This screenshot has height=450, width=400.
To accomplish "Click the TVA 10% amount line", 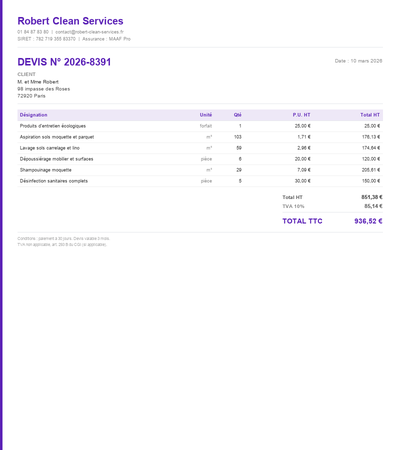I will pos(332,206).
